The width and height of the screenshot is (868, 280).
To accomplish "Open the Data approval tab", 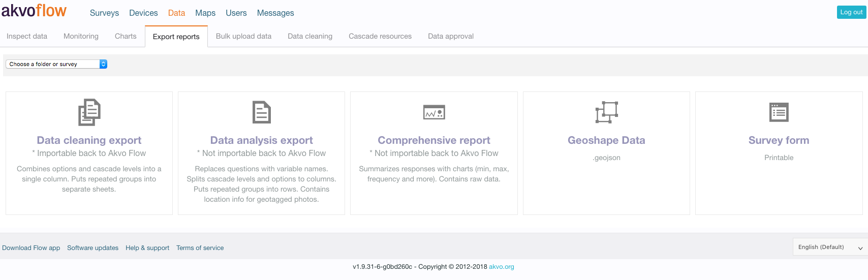I will click(x=451, y=36).
